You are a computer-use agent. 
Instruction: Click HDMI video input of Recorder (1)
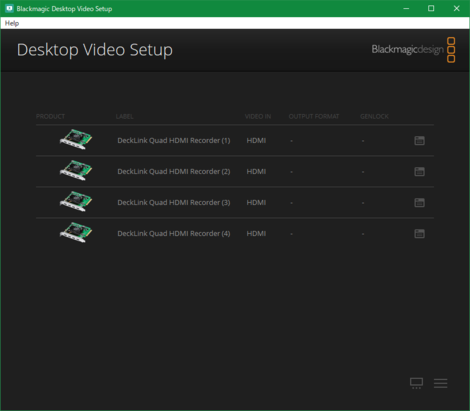pyautogui.click(x=256, y=141)
